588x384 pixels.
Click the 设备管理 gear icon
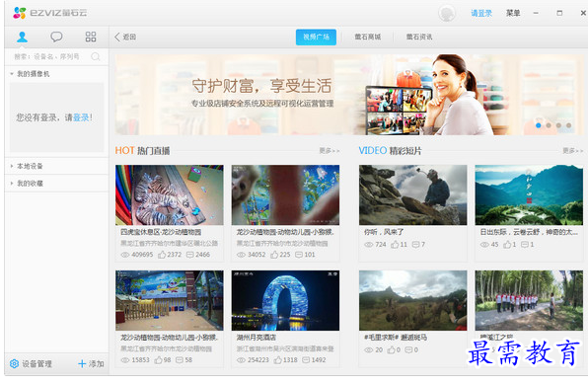14,363
